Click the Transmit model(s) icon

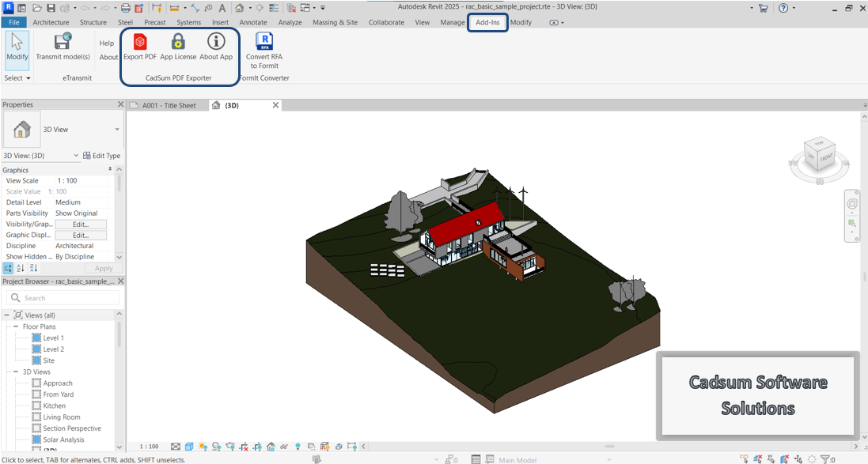tap(63, 43)
